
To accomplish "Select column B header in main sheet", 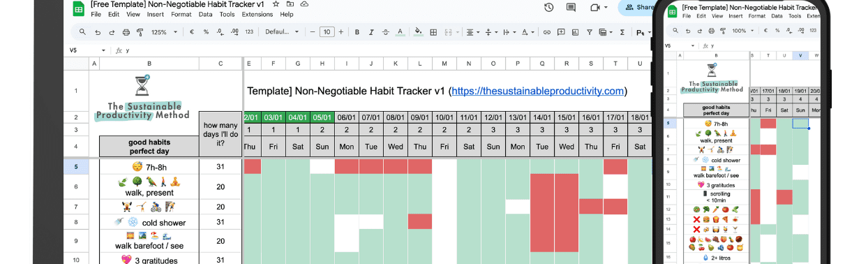I will pos(149,64).
